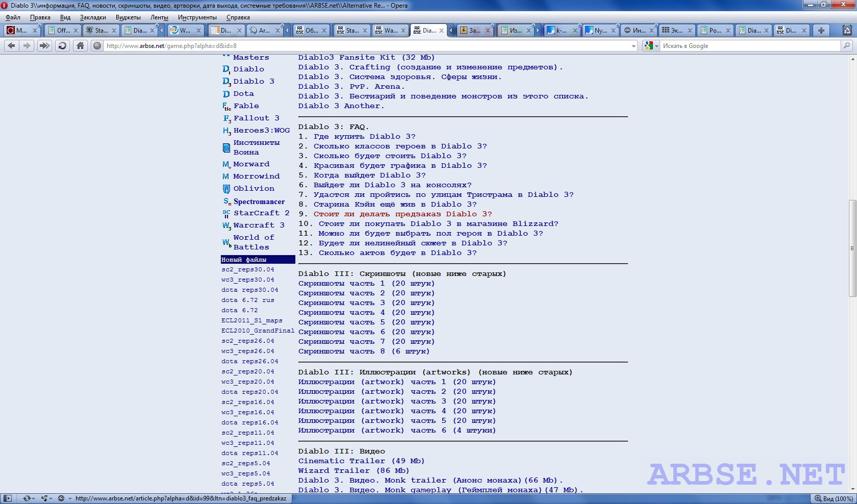Click the Fast Forward navigation button
This screenshot has height=504, width=857.
[44, 46]
